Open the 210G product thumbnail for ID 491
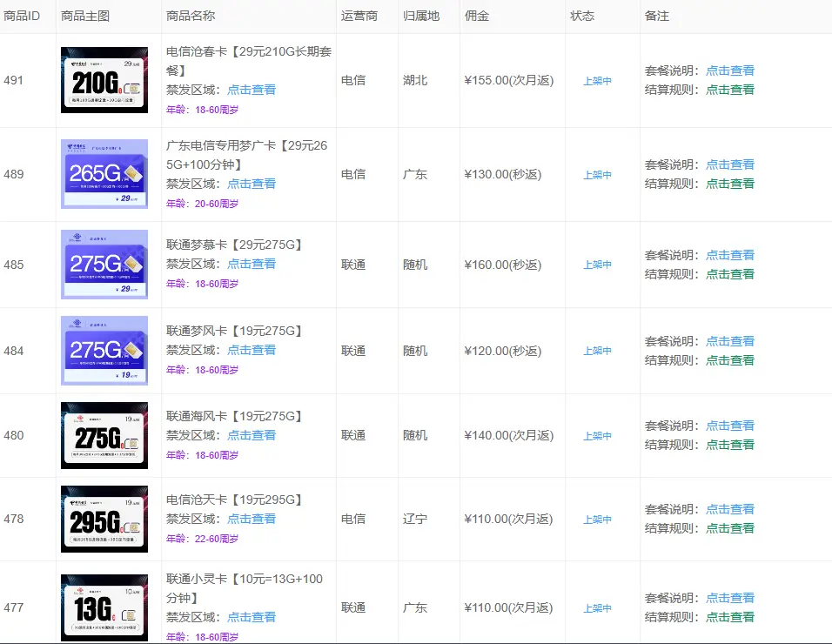Image resolution: width=832 pixels, height=644 pixels. (x=104, y=80)
